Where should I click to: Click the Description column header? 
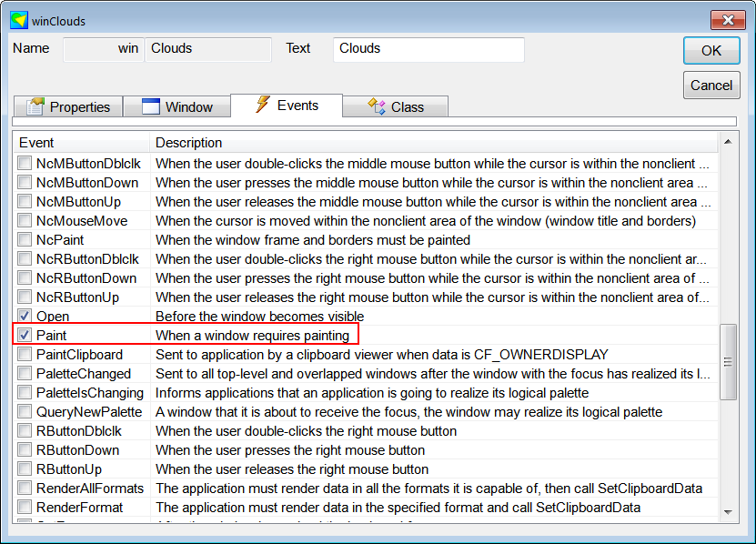(x=434, y=143)
